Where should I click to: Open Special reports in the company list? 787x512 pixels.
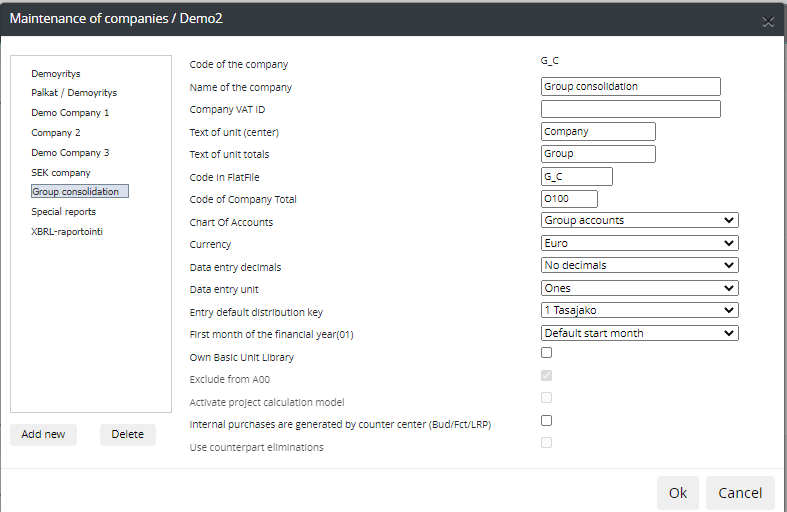tap(63, 212)
